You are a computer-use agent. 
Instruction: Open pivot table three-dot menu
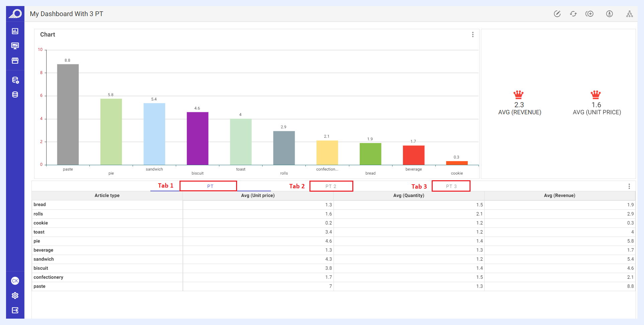629,186
